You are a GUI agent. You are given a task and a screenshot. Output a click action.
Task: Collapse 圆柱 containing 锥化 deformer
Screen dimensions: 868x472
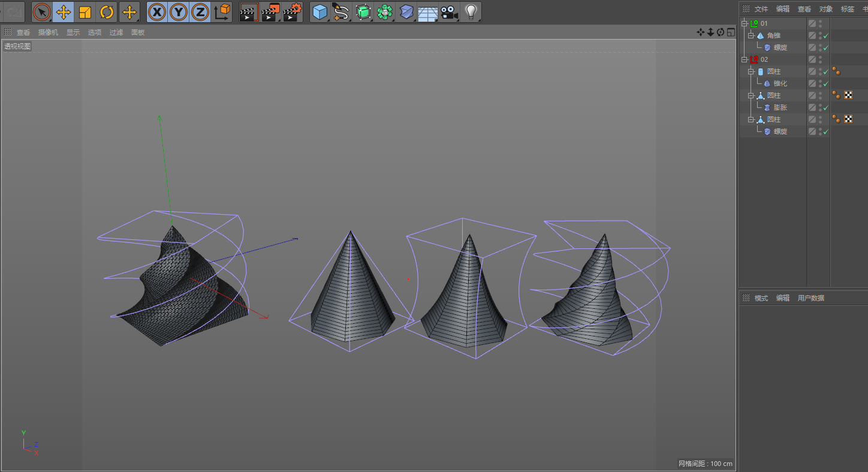click(751, 71)
